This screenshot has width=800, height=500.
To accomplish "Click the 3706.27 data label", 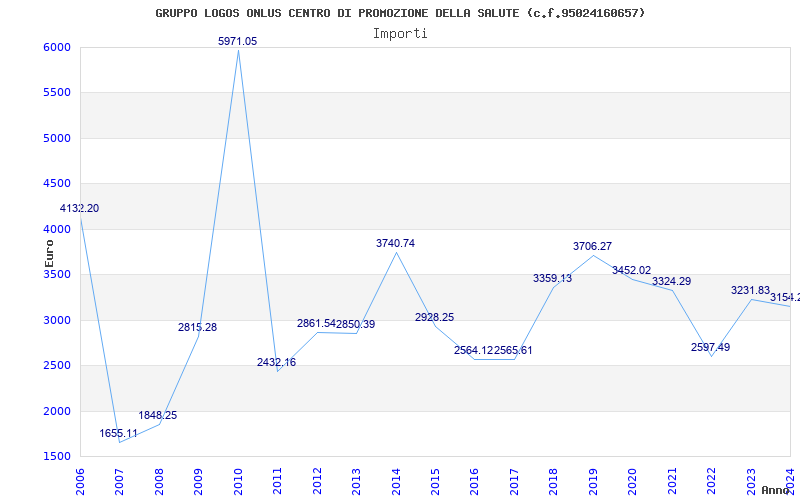I will tap(592, 246).
